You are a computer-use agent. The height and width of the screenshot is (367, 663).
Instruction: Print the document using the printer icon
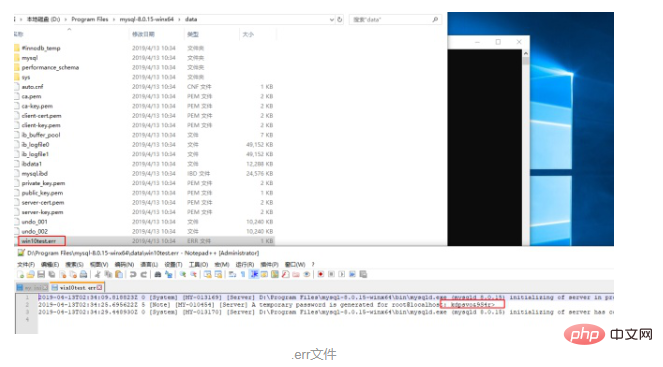(83, 274)
